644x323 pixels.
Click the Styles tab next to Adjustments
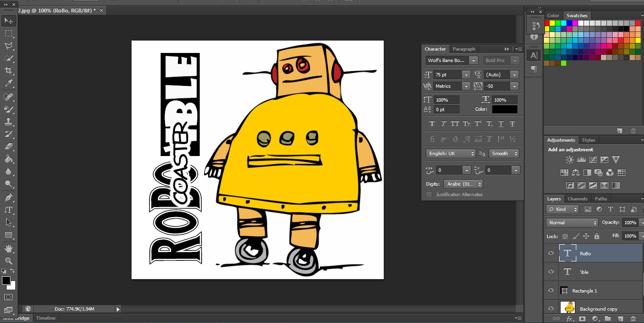coord(588,140)
